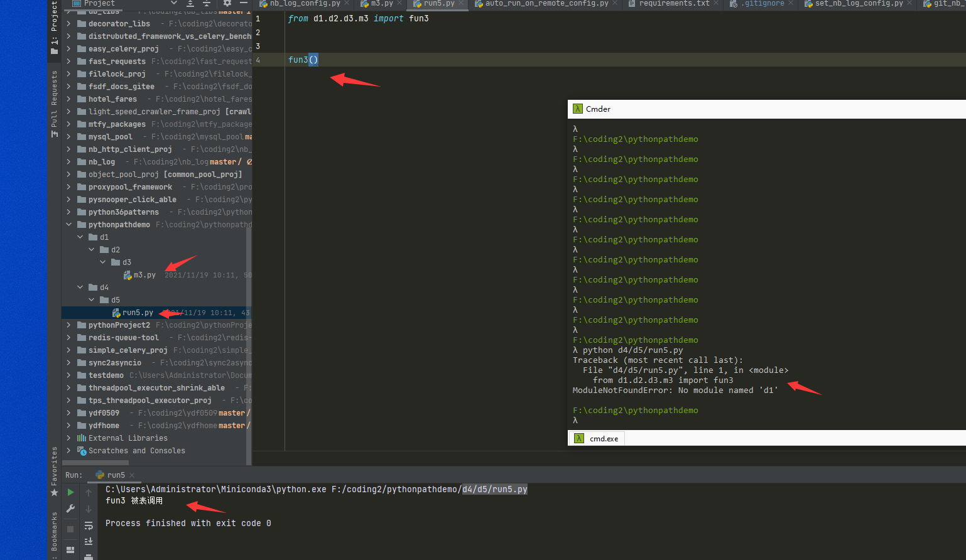
Task: Click the fun3() call in editor
Action: [x=303, y=60]
